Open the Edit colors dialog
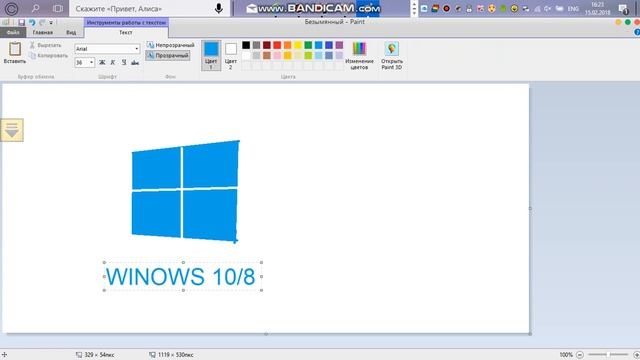Screen dimensions: 640x360 tap(359, 56)
